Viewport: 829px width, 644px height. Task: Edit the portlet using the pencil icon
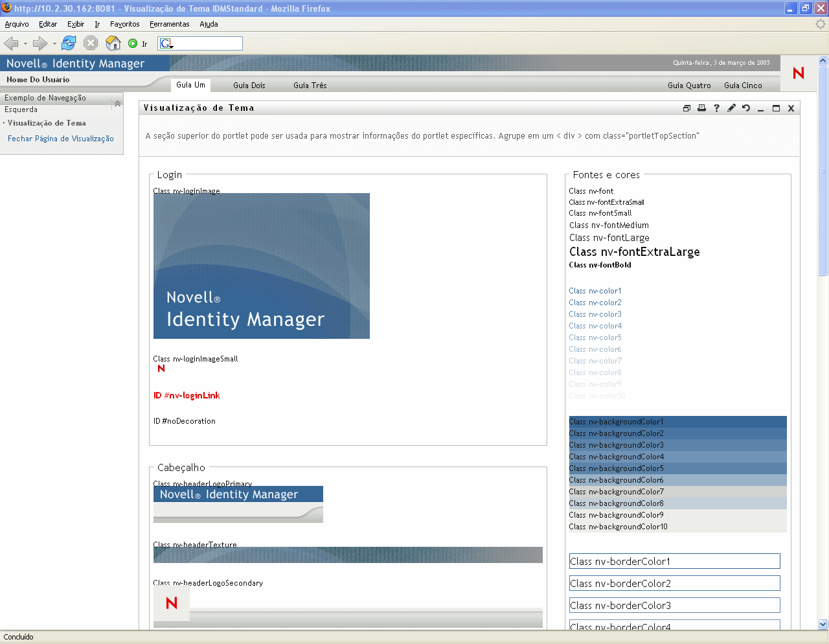point(731,108)
